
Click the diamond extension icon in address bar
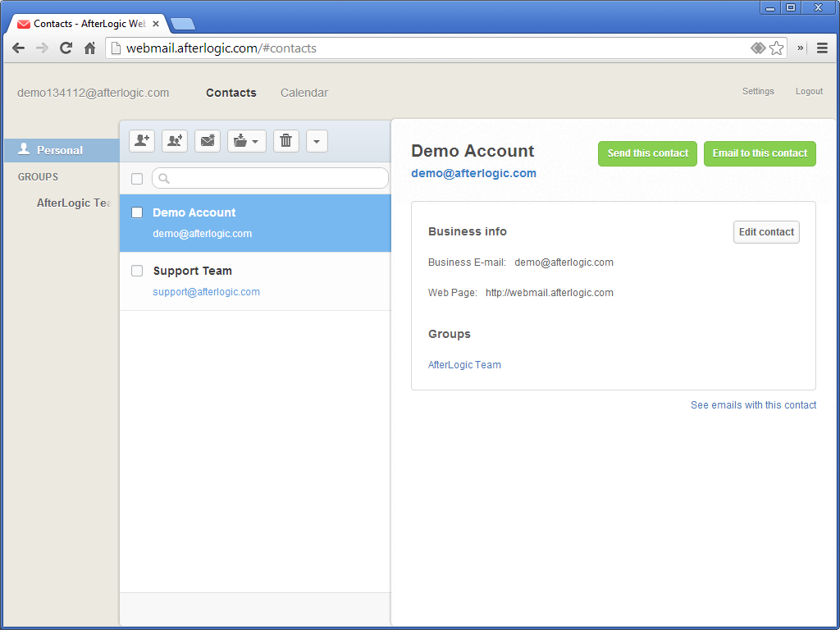pyautogui.click(x=757, y=48)
